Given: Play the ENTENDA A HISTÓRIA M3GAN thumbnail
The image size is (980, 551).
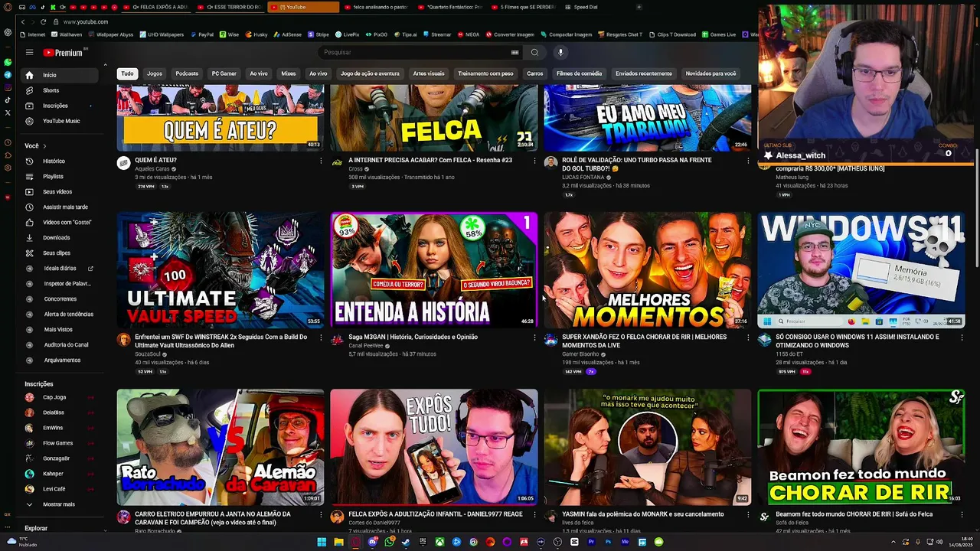Looking at the screenshot, I should (x=434, y=270).
